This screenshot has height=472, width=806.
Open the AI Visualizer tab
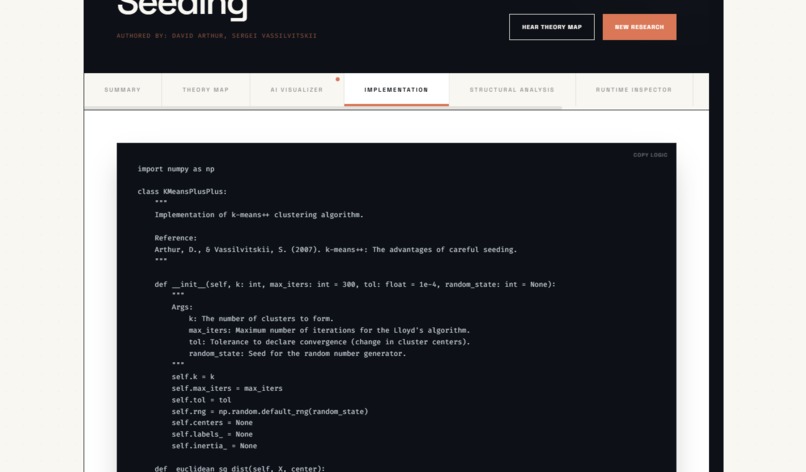point(297,90)
